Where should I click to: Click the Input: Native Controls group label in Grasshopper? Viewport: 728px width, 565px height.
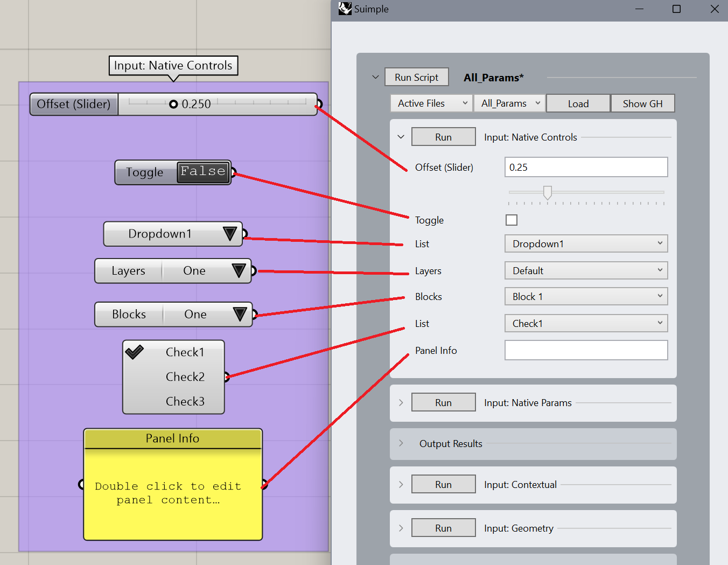tap(173, 66)
